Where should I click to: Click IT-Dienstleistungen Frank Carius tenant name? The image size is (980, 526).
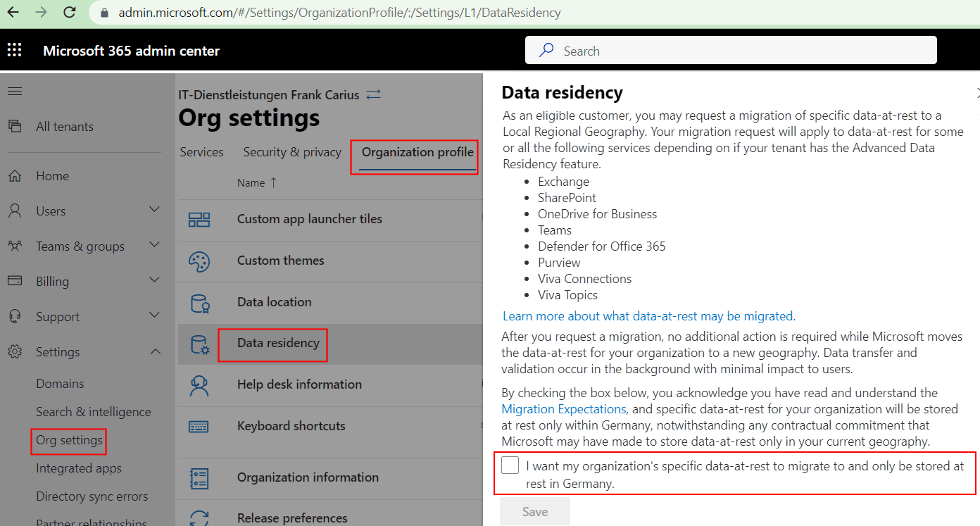coord(269,94)
